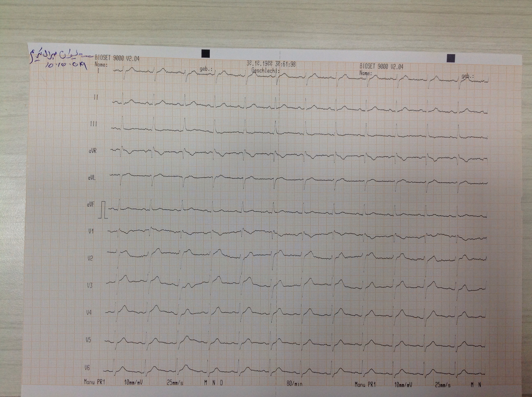Click the aVR lead label

pyautogui.click(x=92, y=151)
